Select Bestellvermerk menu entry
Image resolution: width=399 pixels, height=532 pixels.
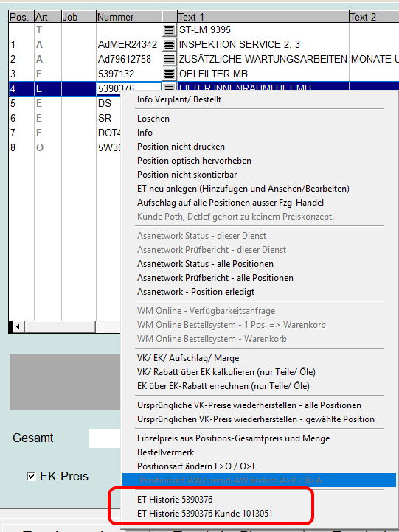[166, 452]
